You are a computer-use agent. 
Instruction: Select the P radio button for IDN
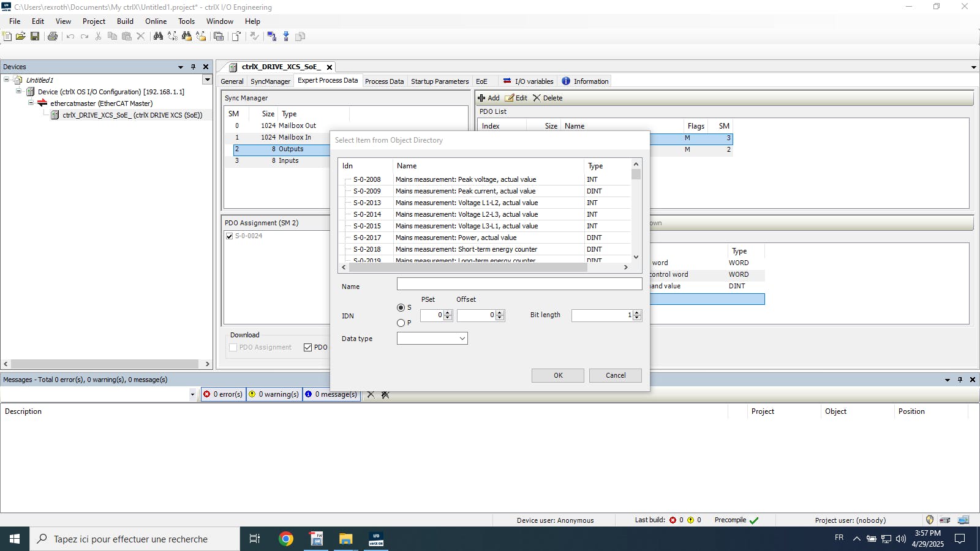401,323
